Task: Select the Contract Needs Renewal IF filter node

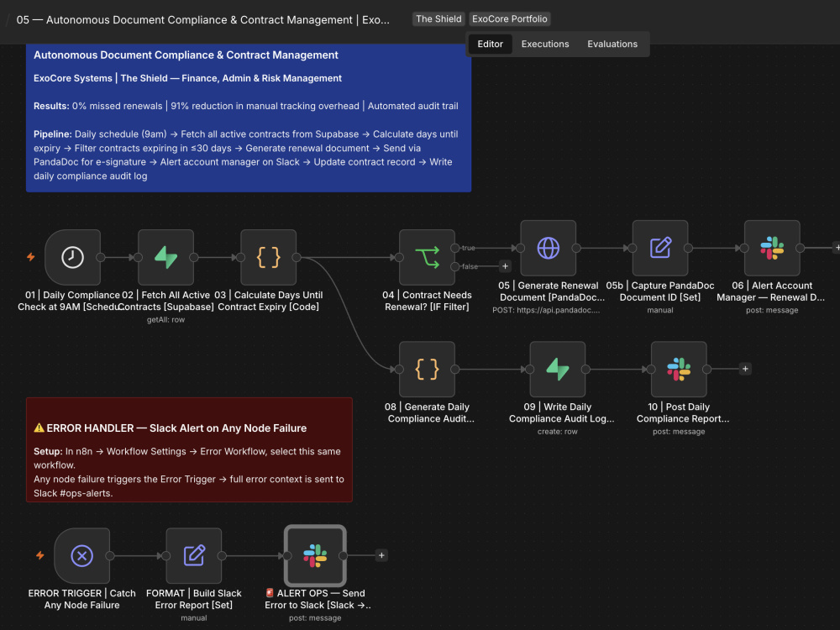Action: coord(427,257)
